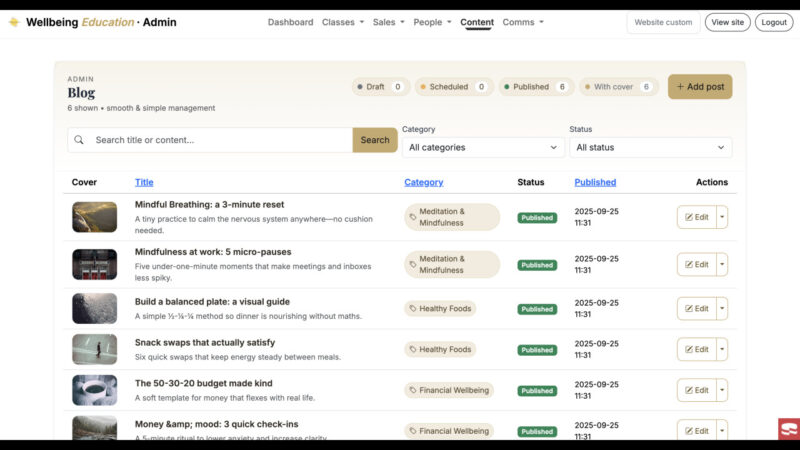Open the All status dropdown
This screenshot has width=800, height=450.
tap(651, 147)
